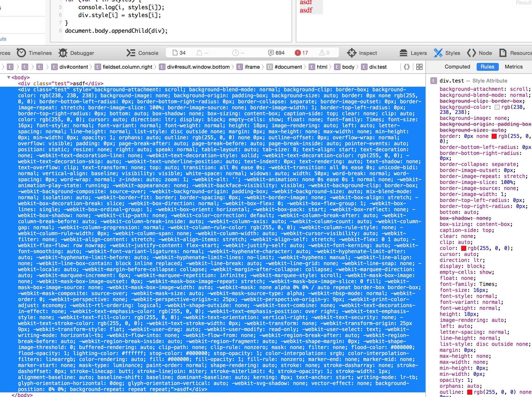
Task: Open the border color red swatch
Action: click(494, 136)
